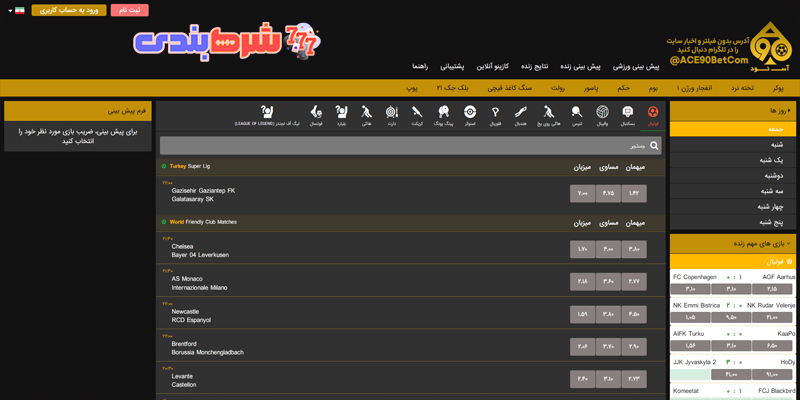
Task: Pick the guest odds for Levante vs Castellon
Action: [634, 380]
